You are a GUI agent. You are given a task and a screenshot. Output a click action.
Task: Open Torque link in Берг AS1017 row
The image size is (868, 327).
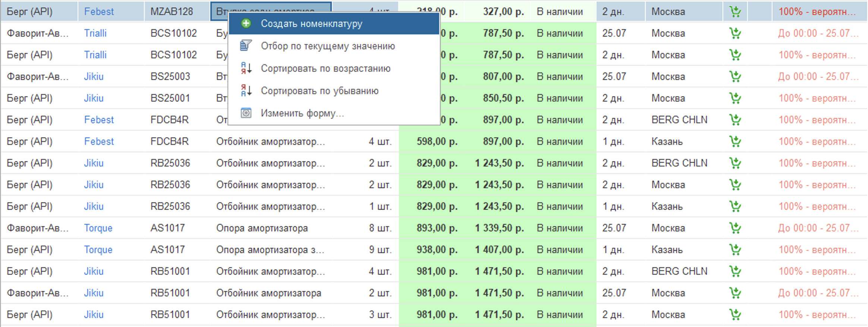click(x=98, y=250)
